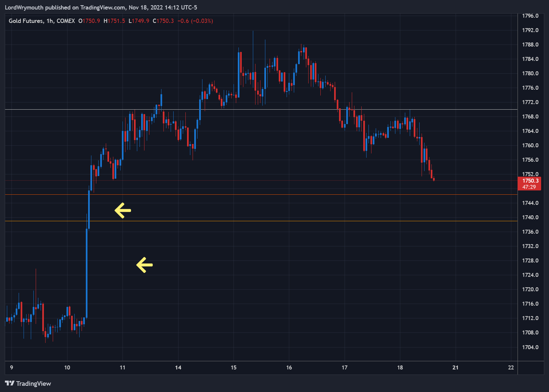Click the open value O1750.9
The width and height of the screenshot is (549, 392).
tap(89, 21)
